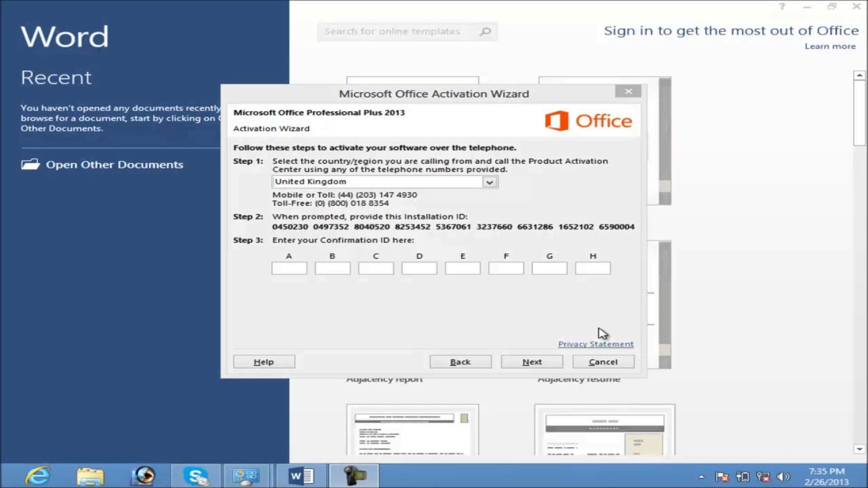Image resolution: width=868 pixels, height=488 pixels.
Task: Click Confirmation ID field C
Action: [376, 268]
